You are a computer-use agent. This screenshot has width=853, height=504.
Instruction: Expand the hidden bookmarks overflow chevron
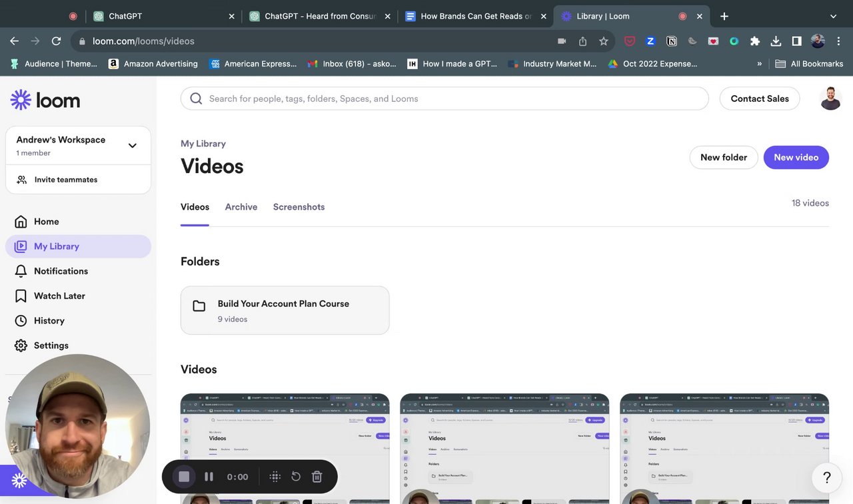pos(759,64)
